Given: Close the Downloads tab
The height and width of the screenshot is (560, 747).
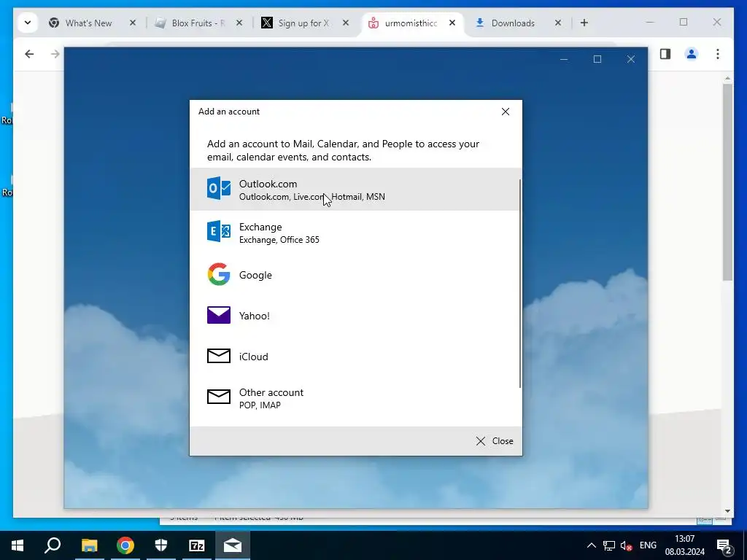Looking at the screenshot, I should point(558,23).
